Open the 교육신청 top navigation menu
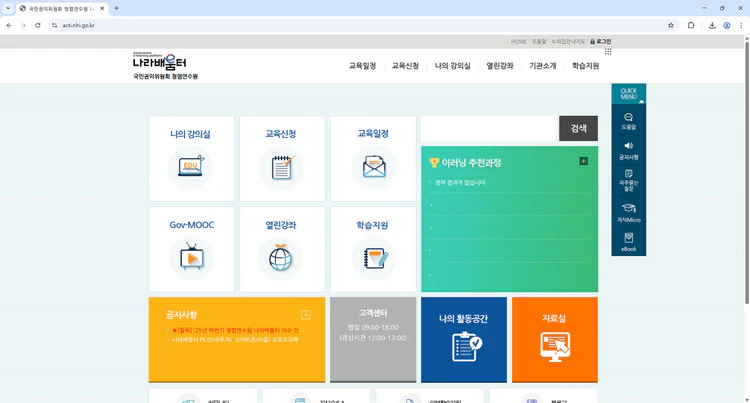The image size is (750, 403). (x=405, y=66)
